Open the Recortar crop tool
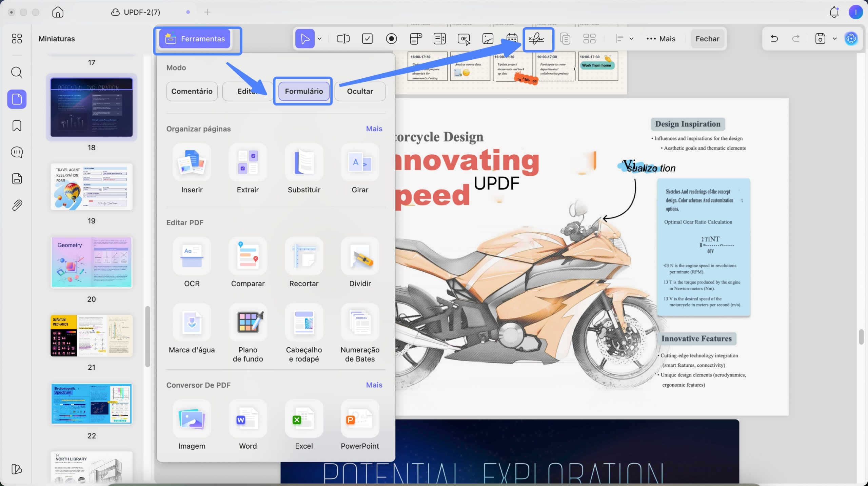The height and width of the screenshot is (486, 868). tap(304, 262)
